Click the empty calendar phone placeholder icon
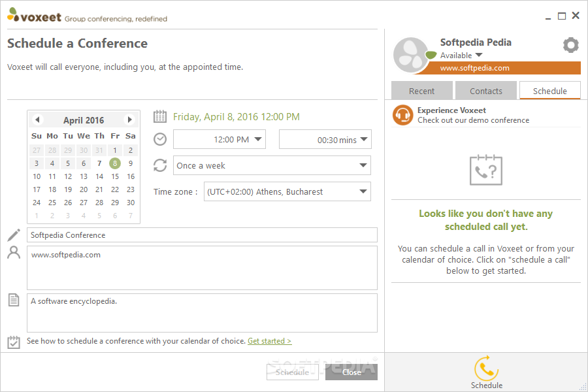Image resolution: width=588 pixels, height=392 pixels. [486, 170]
